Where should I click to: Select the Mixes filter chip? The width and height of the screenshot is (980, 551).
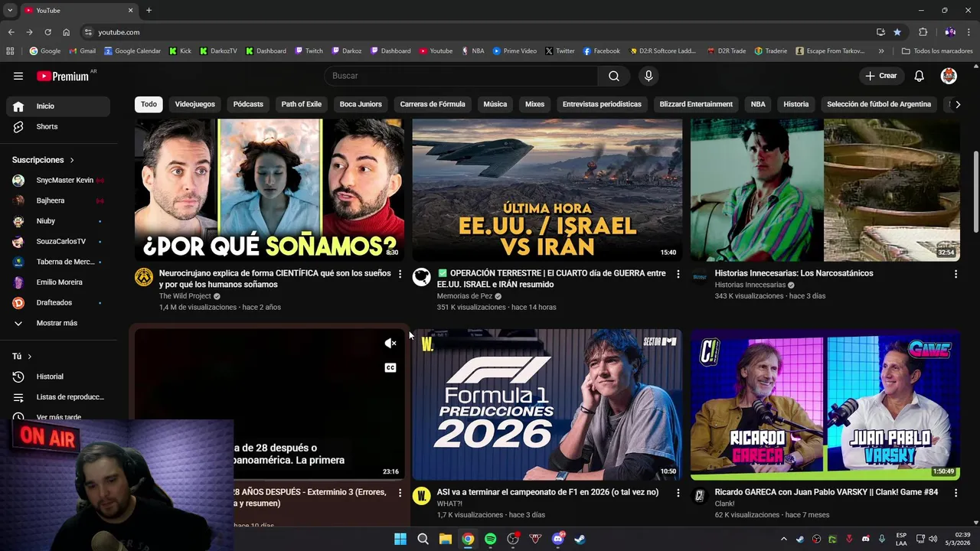534,104
